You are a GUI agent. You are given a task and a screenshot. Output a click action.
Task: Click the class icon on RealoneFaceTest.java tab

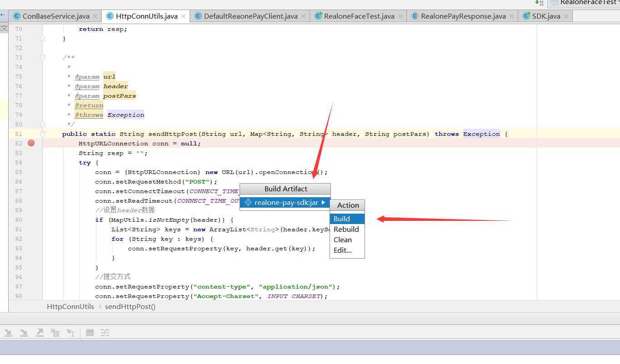pyautogui.click(x=318, y=16)
